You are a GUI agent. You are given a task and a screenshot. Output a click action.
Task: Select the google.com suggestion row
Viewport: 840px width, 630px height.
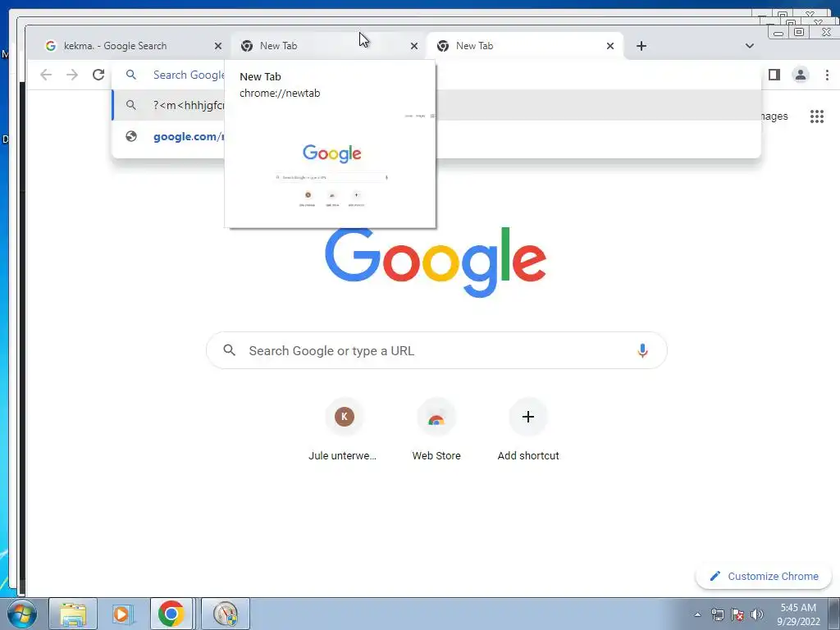[436, 137]
